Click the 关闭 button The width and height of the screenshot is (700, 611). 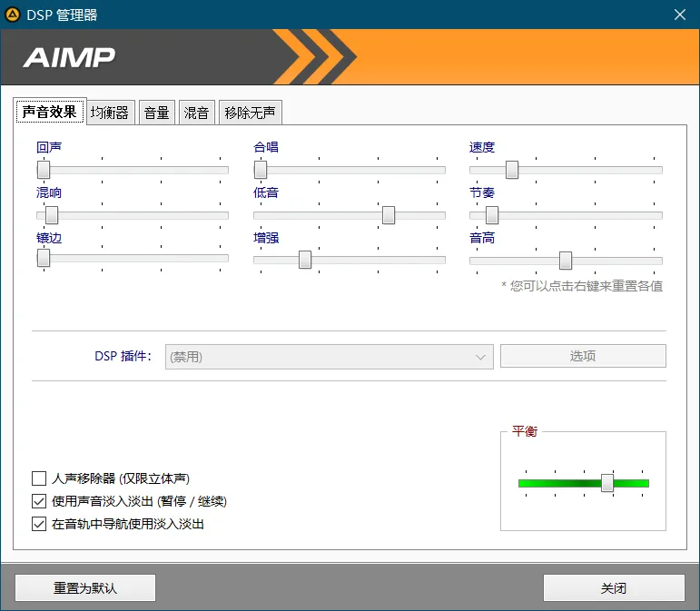tap(614, 587)
